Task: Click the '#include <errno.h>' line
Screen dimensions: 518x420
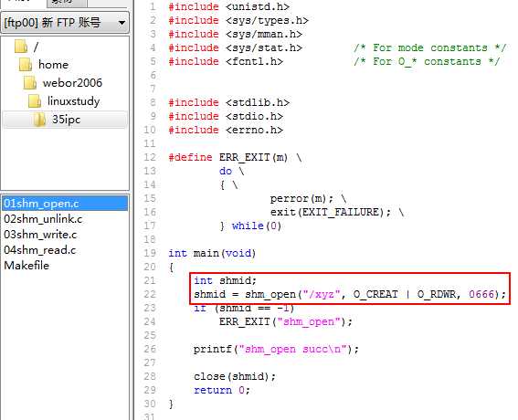Action: tap(226, 130)
